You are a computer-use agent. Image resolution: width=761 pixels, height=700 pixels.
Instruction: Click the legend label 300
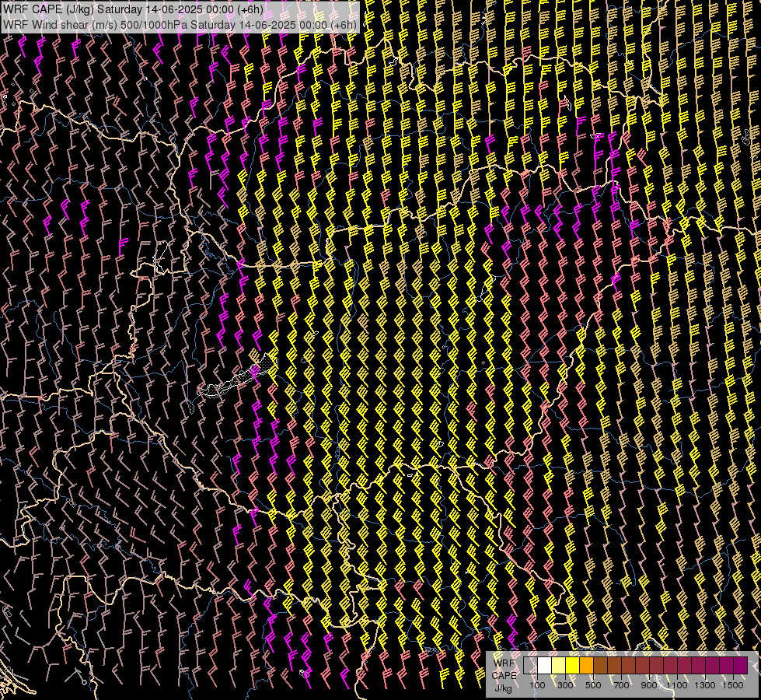pos(565,685)
